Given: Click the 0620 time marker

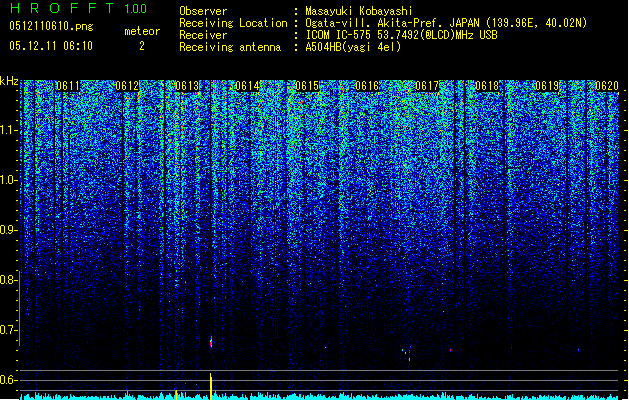Looking at the screenshot, I should (607, 86).
